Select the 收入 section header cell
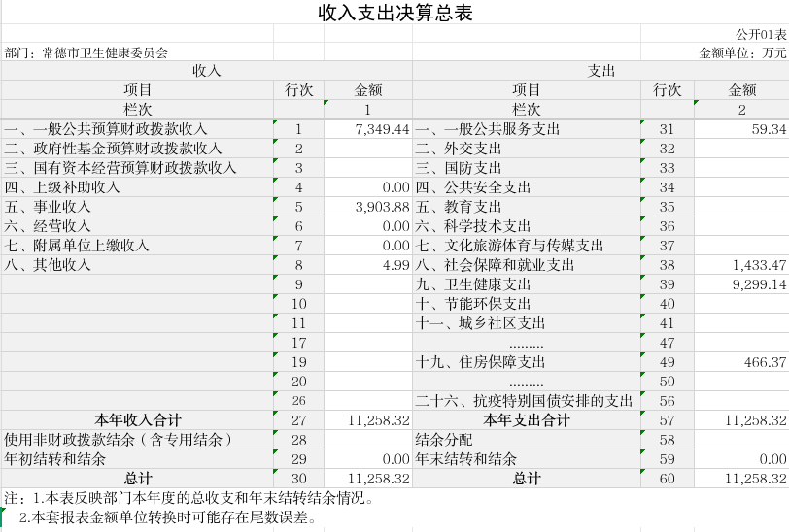 [x=206, y=71]
